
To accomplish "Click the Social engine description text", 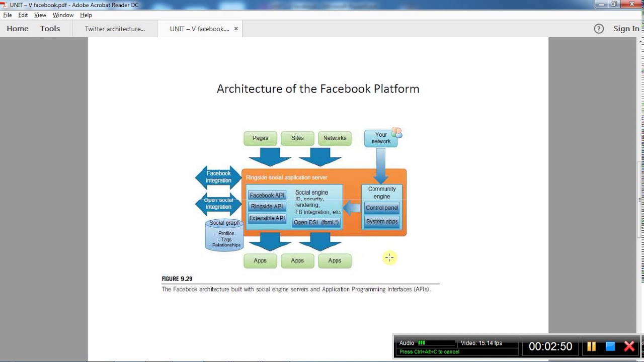I will pos(318,202).
